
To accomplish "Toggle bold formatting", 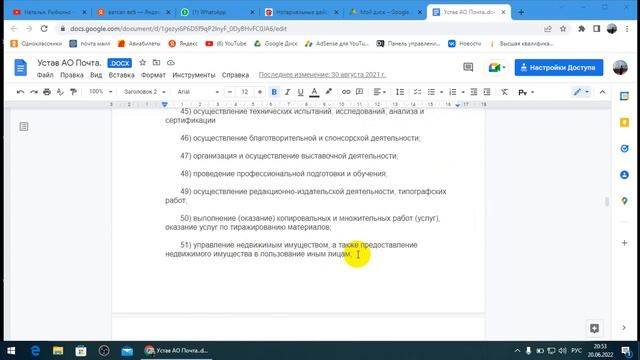I will coord(274,92).
